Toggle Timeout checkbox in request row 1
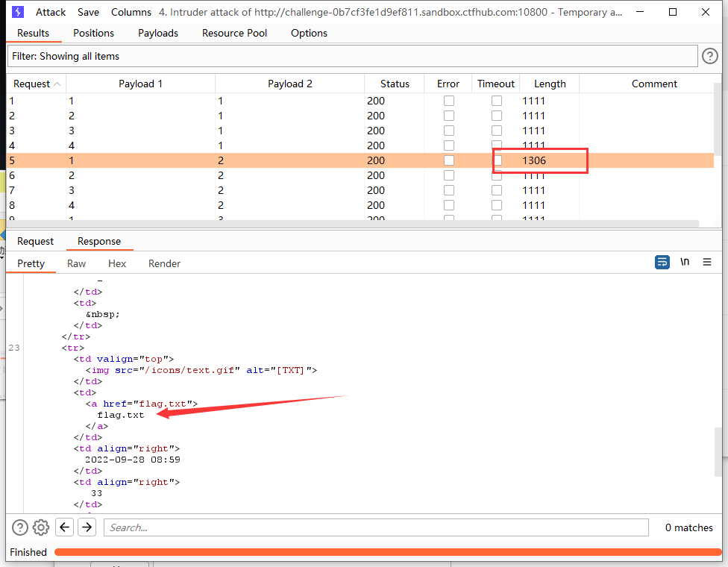728x567 pixels. (497, 101)
